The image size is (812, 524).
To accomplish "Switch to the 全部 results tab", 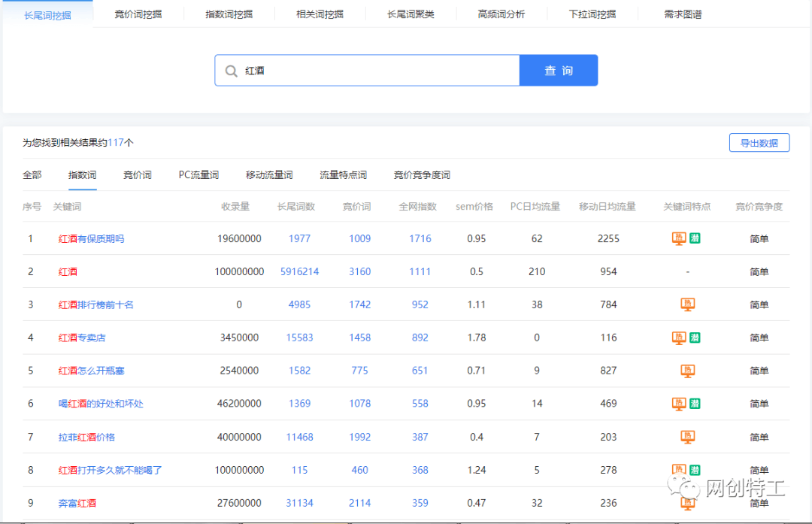I will pyautogui.click(x=32, y=174).
